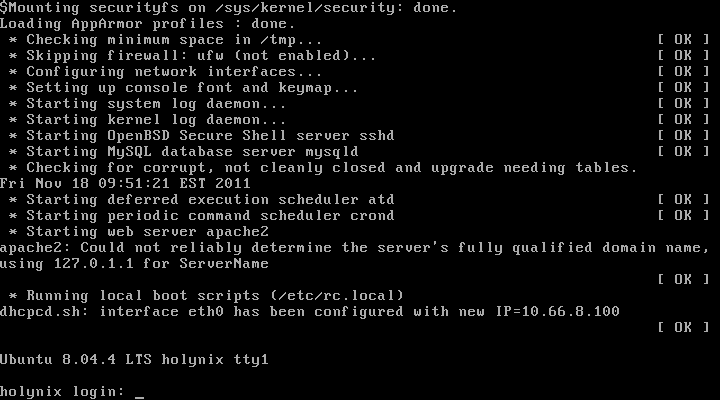Screen dimensions: 720x400
Task: Click 'Setting up console font and keymap'
Action: 192,88
